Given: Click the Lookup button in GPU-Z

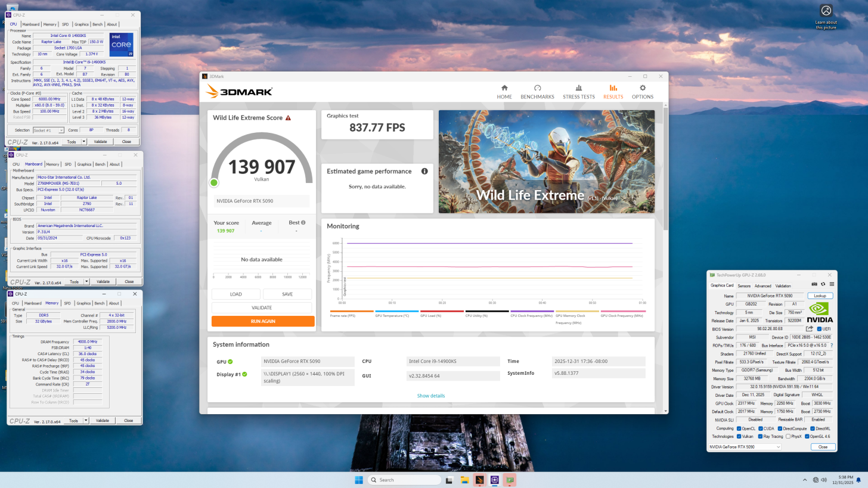Looking at the screenshot, I should click(820, 296).
